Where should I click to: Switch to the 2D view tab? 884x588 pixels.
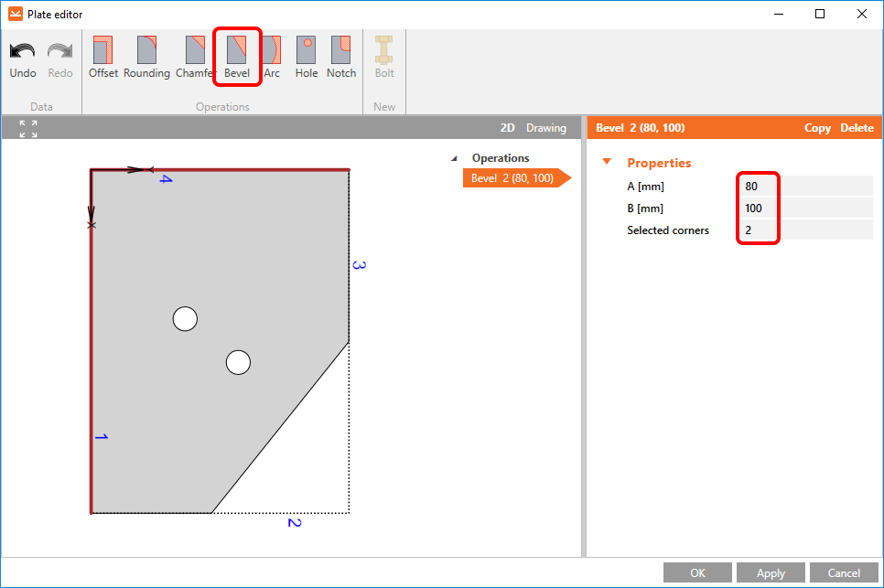(x=507, y=128)
